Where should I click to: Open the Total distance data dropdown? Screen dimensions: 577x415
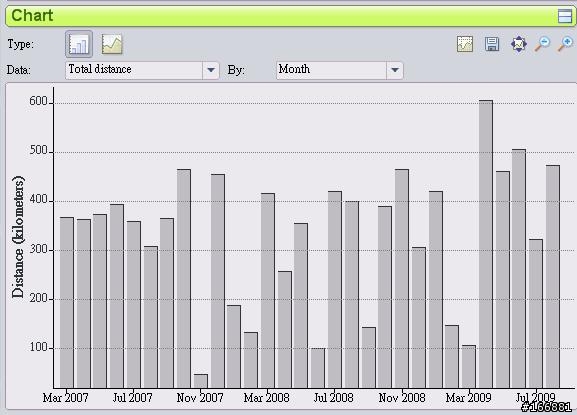point(210,70)
